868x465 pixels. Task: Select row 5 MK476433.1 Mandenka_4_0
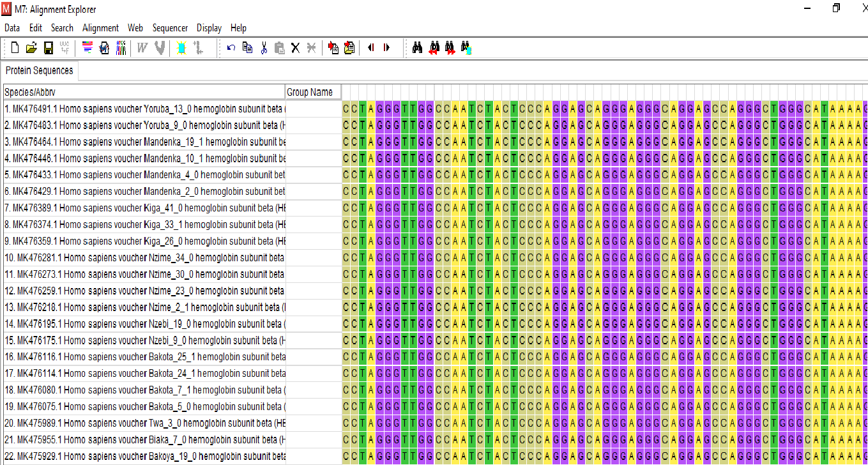[144, 175]
